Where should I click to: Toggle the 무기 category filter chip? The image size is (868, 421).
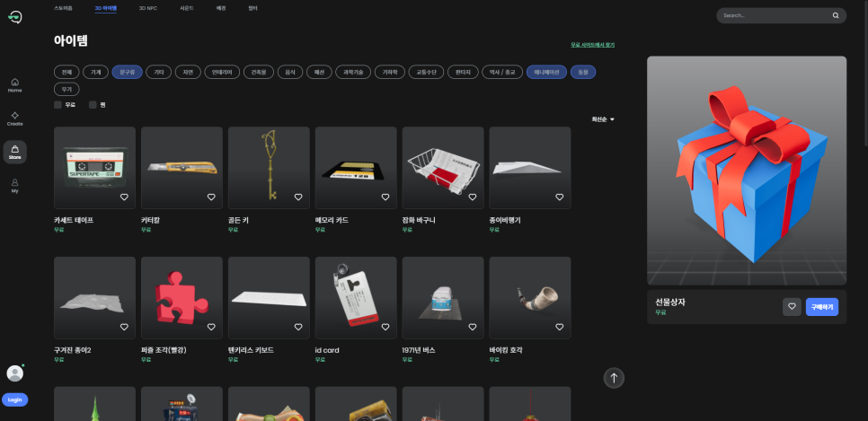[66, 89]
